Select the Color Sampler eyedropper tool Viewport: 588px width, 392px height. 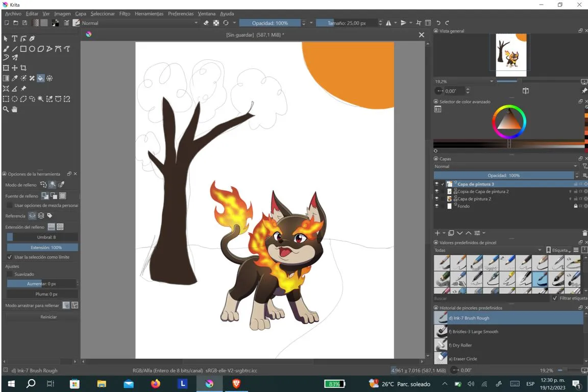[x=15, y=78]
